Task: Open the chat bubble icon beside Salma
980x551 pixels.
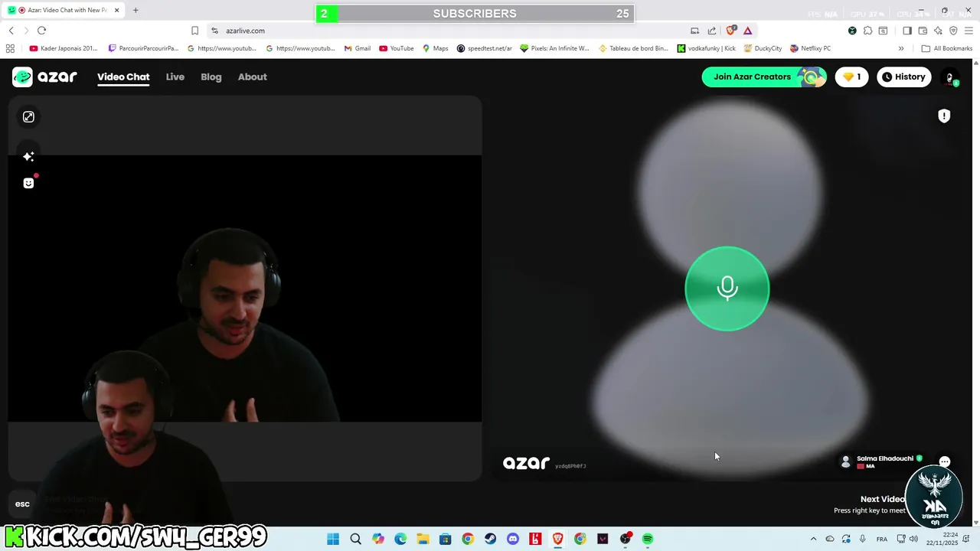Action: tap(945, 462)
